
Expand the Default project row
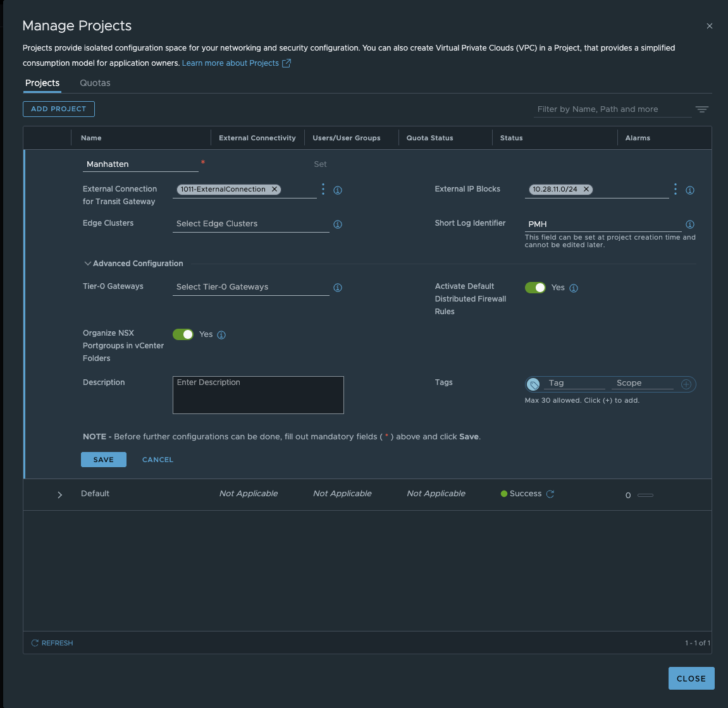click(59, 494)
